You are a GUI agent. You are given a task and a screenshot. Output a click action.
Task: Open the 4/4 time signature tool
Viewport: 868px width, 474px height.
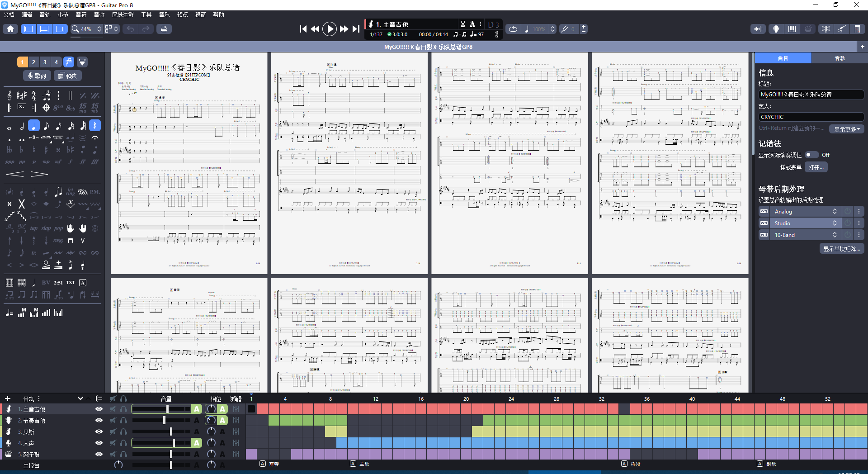[x=34, y=95]
